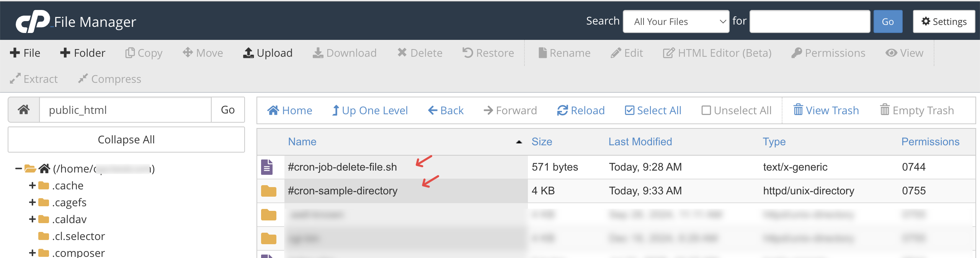This screenshot has width=980, height=258.
Task: Create a new file with + File
Action: click(25, 53)
